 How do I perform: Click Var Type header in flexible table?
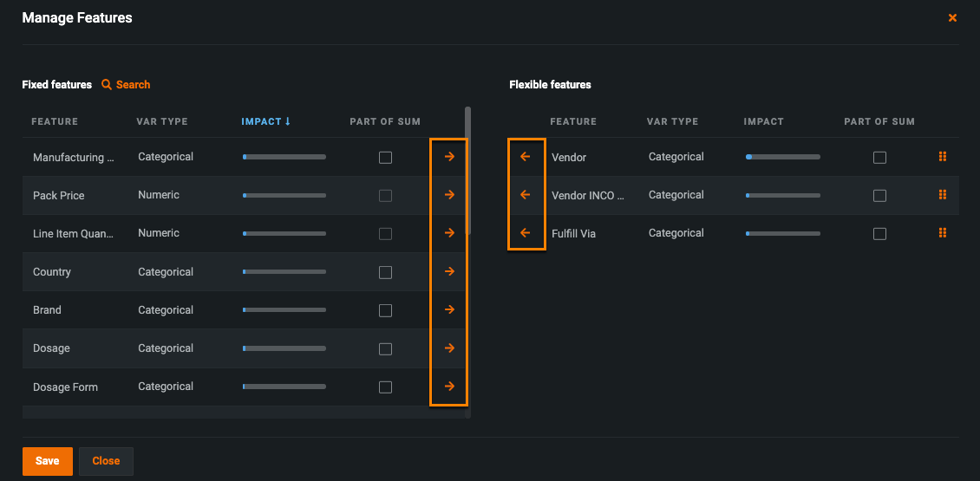click(x=672, y=121)
